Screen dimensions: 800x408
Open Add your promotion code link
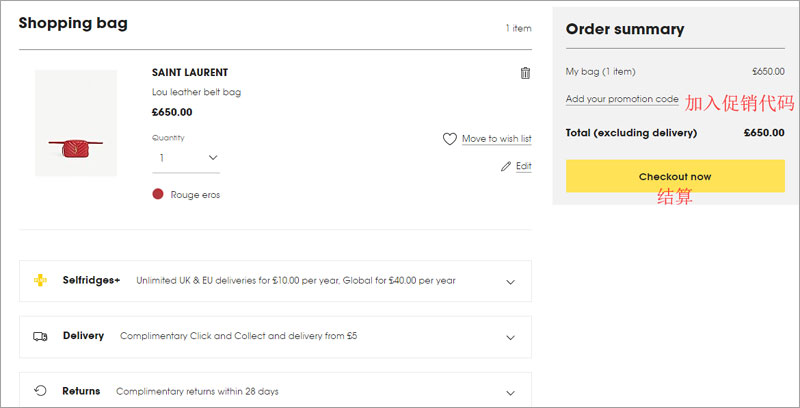tap(622, 99)
